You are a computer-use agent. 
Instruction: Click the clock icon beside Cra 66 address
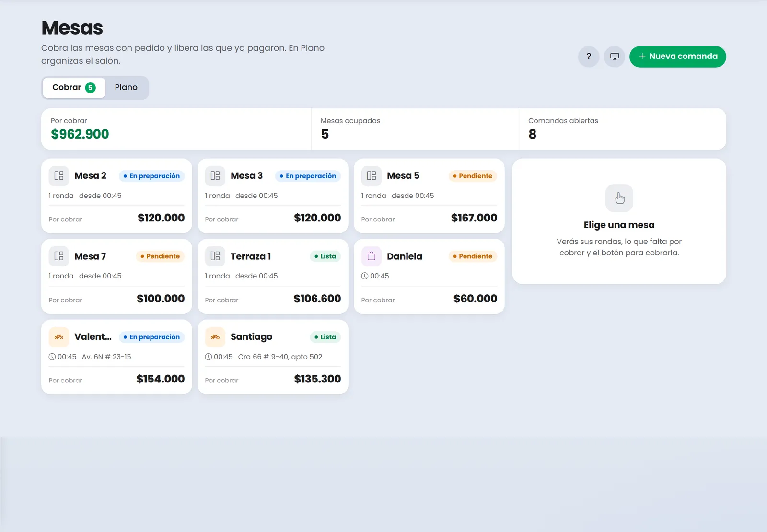(x=209, y=357)
